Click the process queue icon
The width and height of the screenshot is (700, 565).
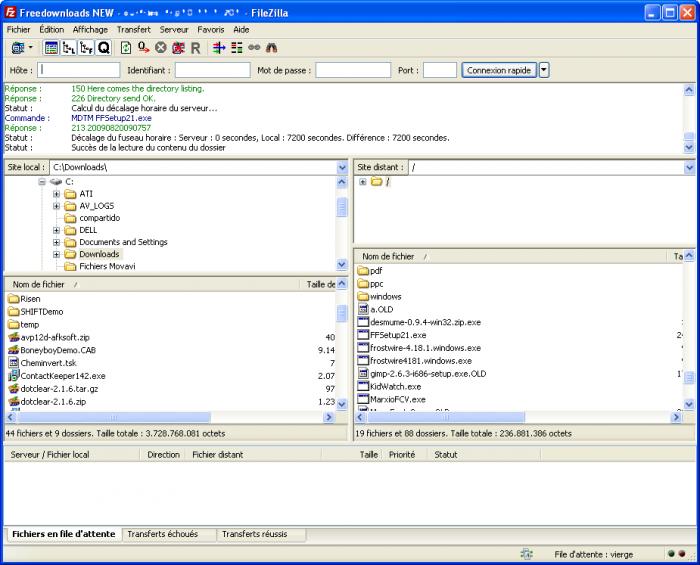pos(143,48)
